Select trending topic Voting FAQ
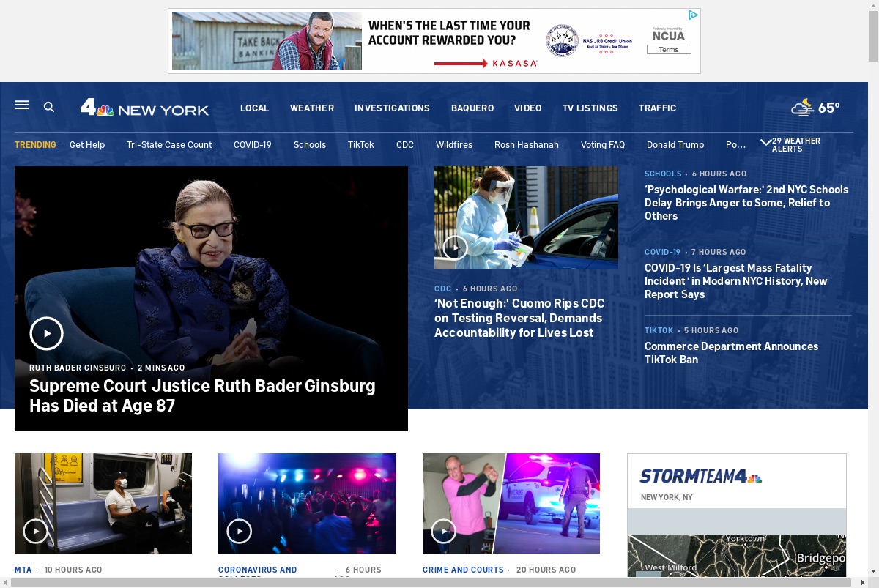Viewport: 879px width, 588px height. coord(603,145)
